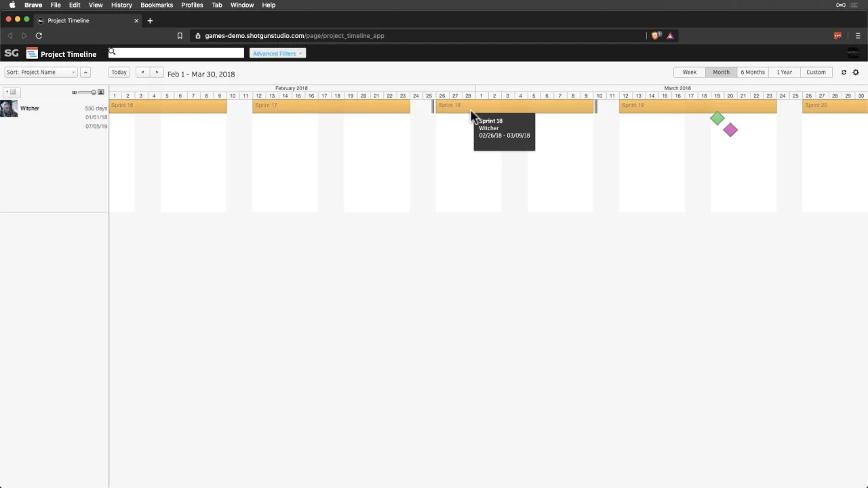This screenshot has height=488, width=868.
Task: Click the user avatar in header
Action: (853, 52)
